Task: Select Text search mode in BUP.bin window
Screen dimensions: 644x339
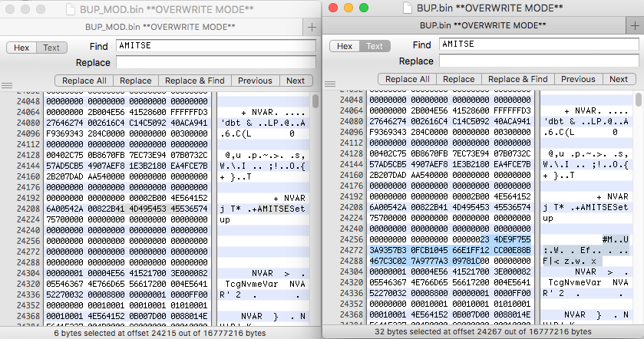Action: [375, 46]
